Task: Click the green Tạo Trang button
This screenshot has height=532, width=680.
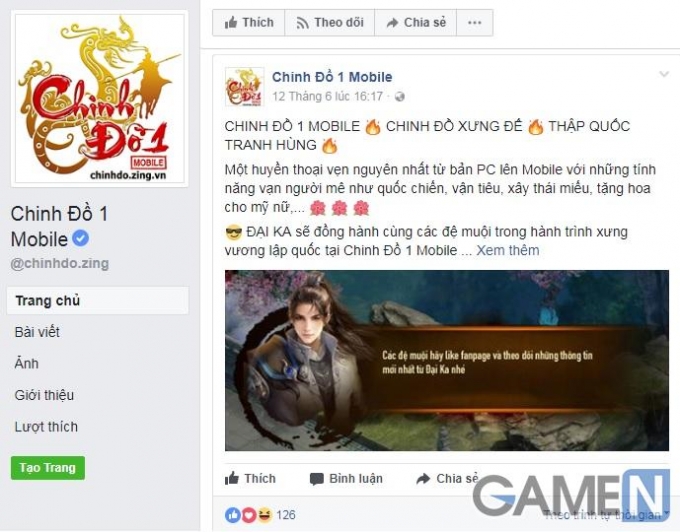Action: pos(48,468)
